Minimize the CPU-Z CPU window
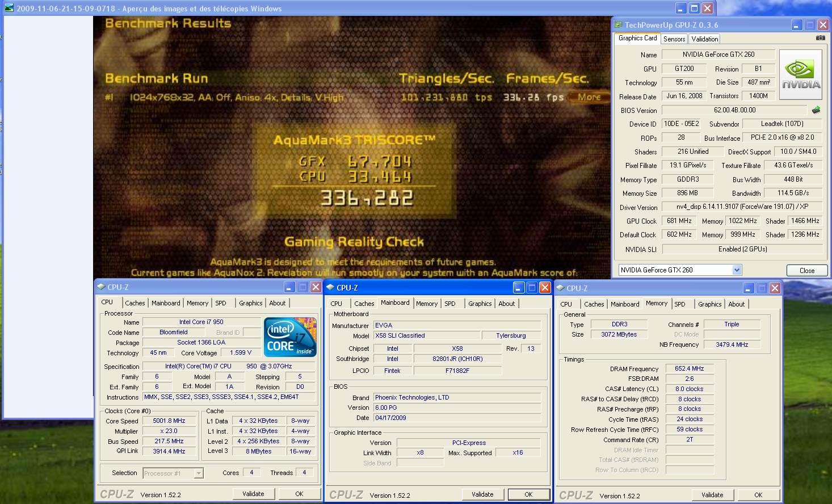The image size is (832, 504). click(289, 287)
